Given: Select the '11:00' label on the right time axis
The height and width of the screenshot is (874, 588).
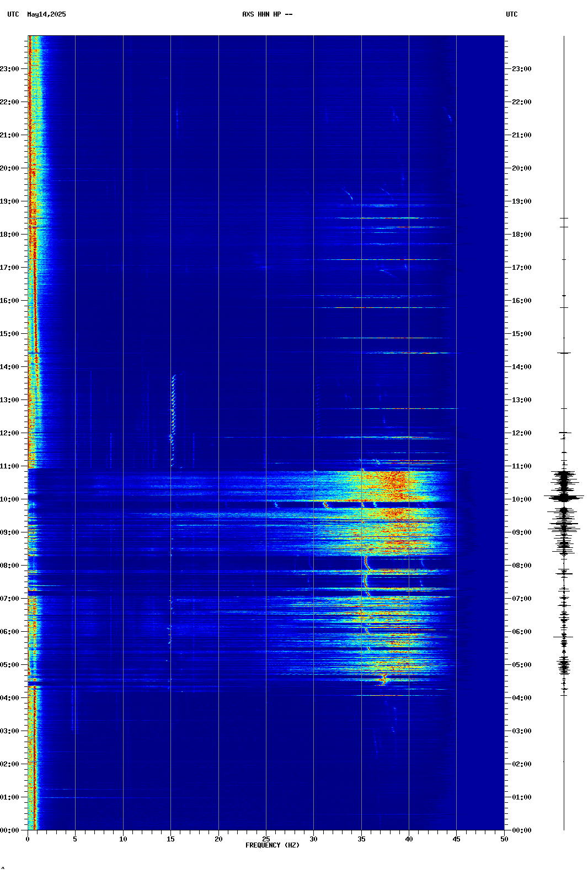Looking at the screenshot, I should tap(522, 466).
